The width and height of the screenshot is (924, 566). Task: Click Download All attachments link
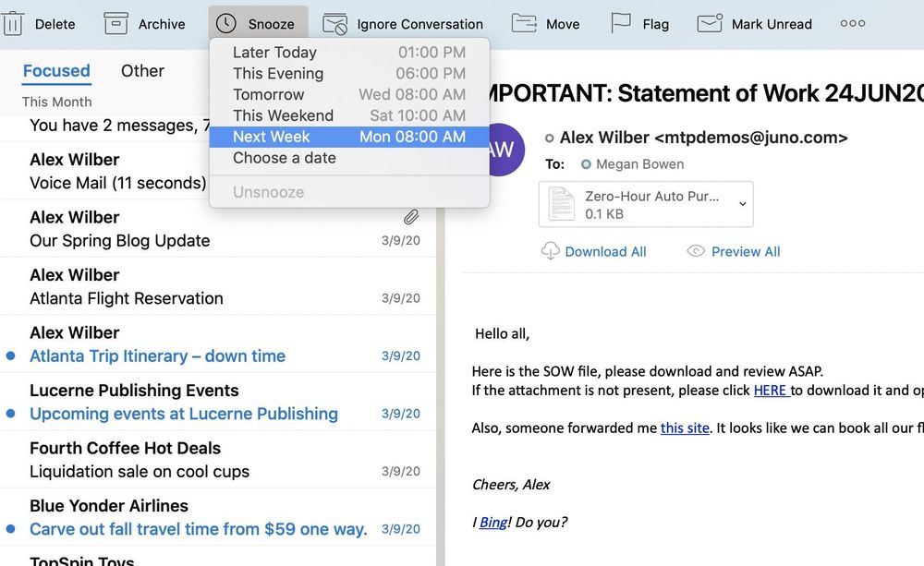click(x=605, y=252)
